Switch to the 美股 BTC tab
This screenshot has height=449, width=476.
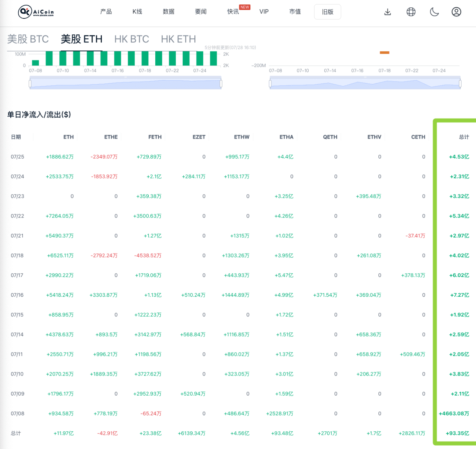28,39
